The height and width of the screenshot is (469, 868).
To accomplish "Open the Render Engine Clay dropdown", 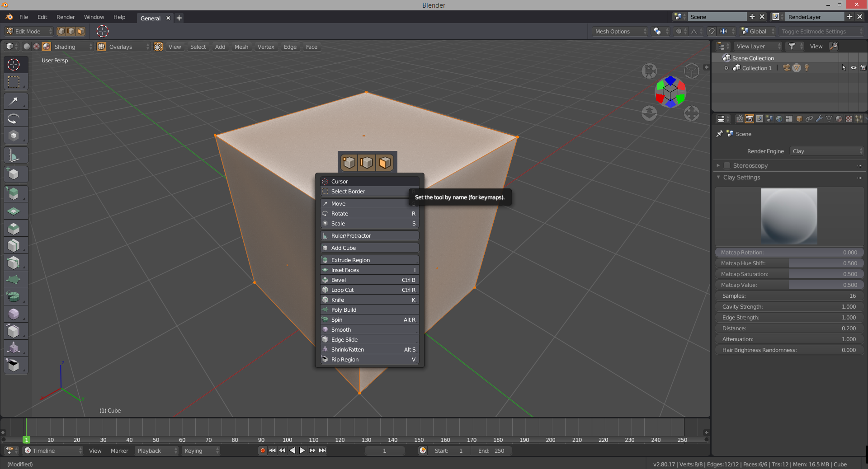I will click(x=827, y=151).
